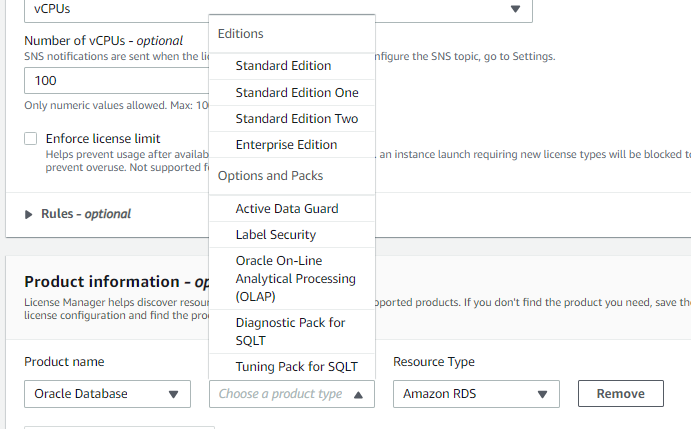This screenshot has height=429, width=691.
Task: Choose Standard Edition One from list
Action: (x=292, y=93)
